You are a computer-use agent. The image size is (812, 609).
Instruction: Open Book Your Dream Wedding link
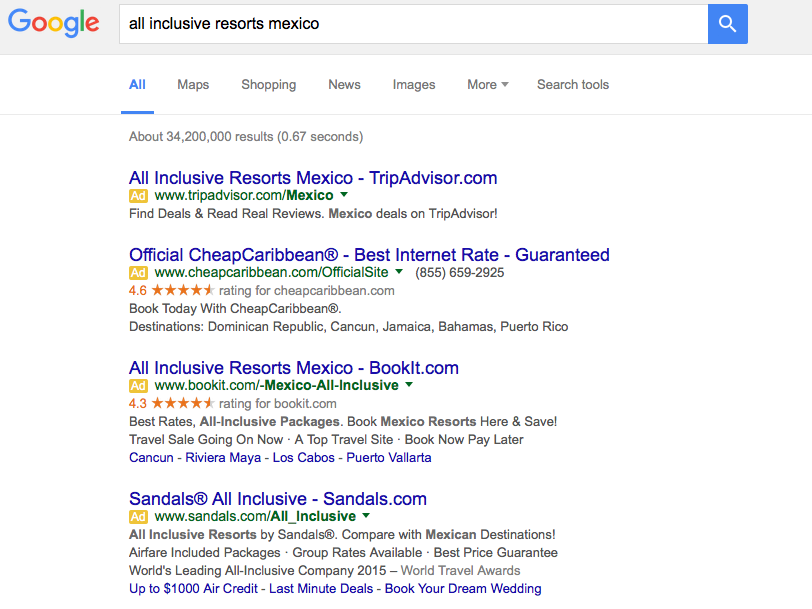tap(463, 589)
